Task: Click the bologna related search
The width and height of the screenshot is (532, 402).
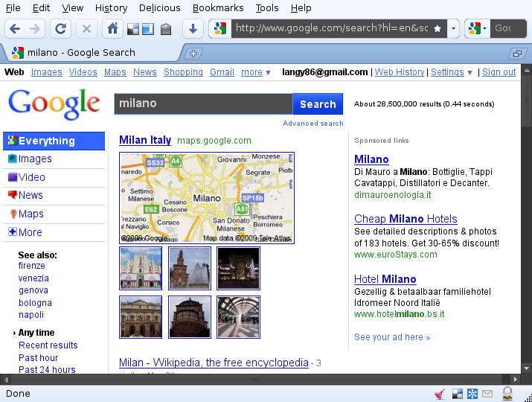Action: (x=35, y=303)
